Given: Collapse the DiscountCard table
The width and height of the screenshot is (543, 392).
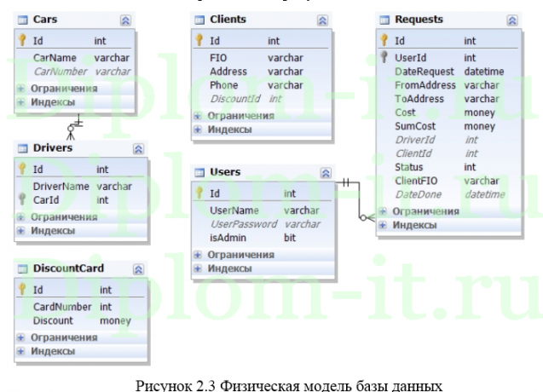Looking at the screenshot, I should click(138, 269).
